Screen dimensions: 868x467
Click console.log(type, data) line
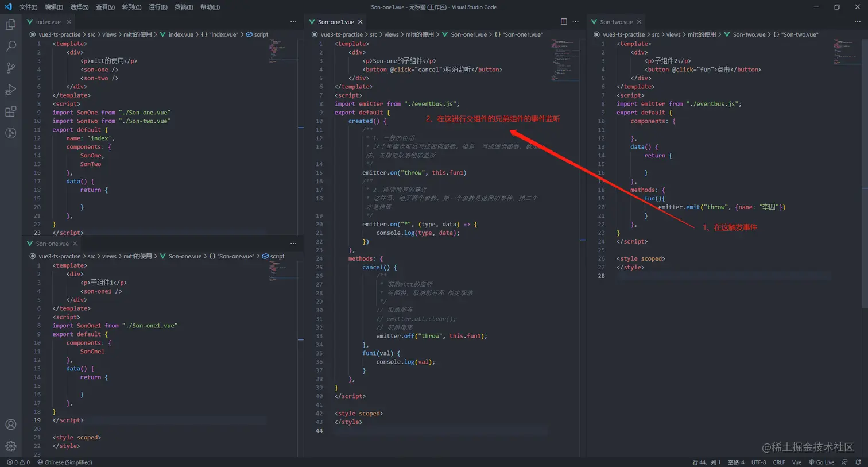tap(418, 233)
